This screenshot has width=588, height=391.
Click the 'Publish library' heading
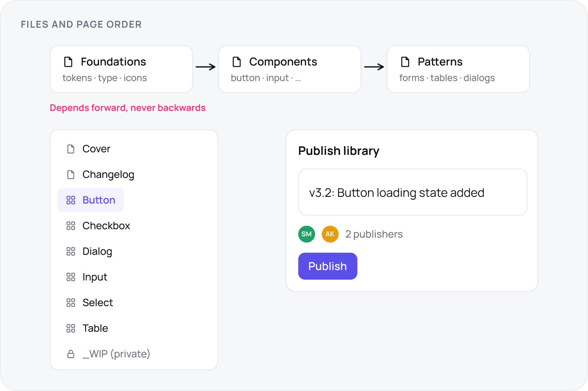(x=339, y=151)
